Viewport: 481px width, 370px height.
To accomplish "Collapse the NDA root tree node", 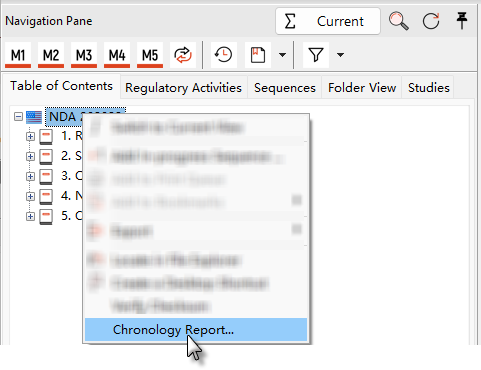I will [x=19, y=117].
